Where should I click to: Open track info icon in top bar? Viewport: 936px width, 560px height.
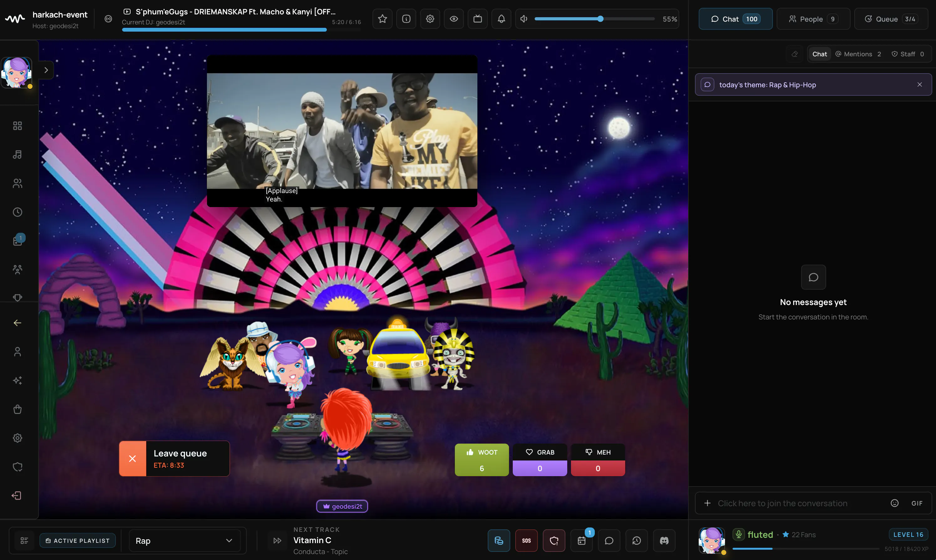click(x=406, y=19)
